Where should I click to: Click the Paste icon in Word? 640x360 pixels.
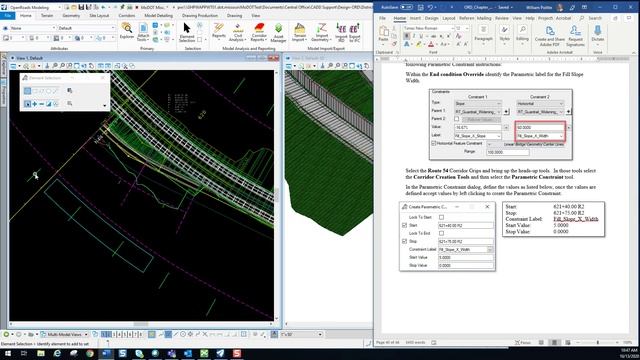383,33
